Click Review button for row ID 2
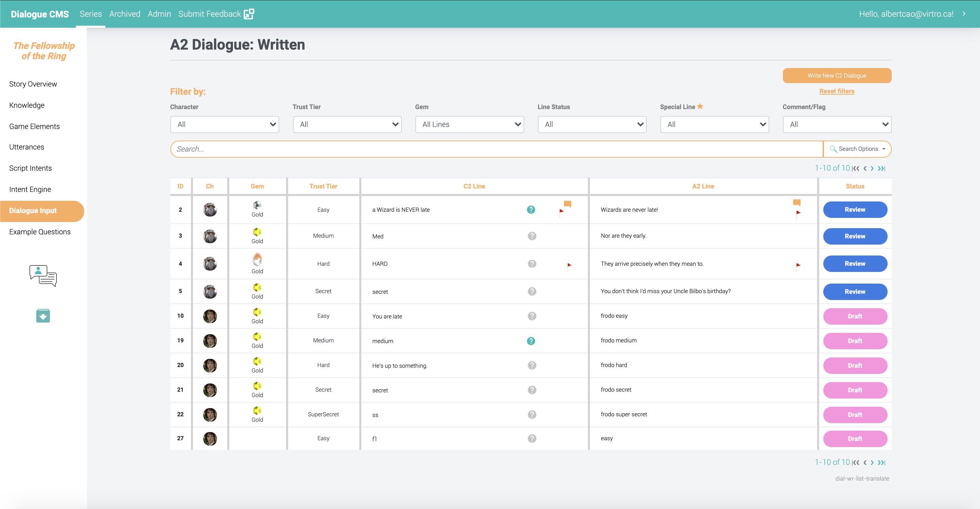Image resolution: width=980 pixels, height=509 pixels. (855, 210)
